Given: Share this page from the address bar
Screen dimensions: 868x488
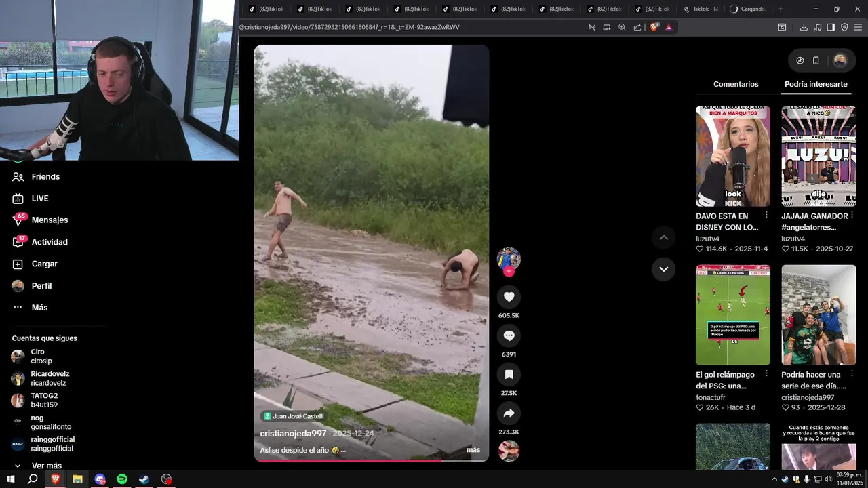Looking at the screenshot, I should (637, 27).
